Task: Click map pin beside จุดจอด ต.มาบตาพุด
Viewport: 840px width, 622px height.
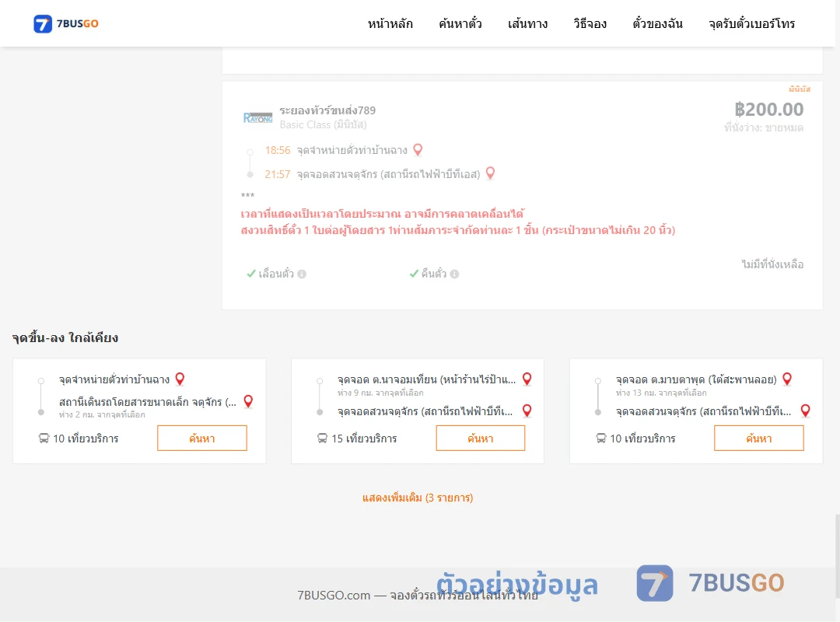Action: [x=787, y=379]
